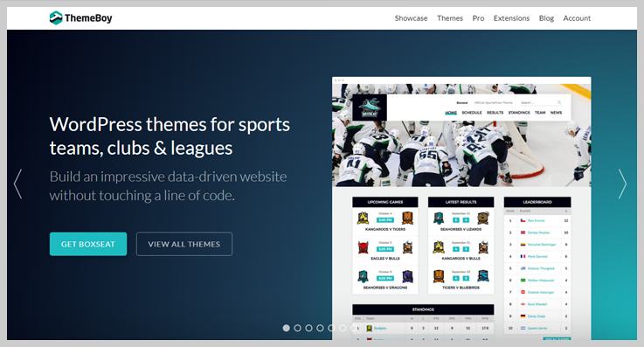Click "Eagles v Bulls" match in preview
Viewport: 644px width, 347px height.
click(x=385, y=259)
